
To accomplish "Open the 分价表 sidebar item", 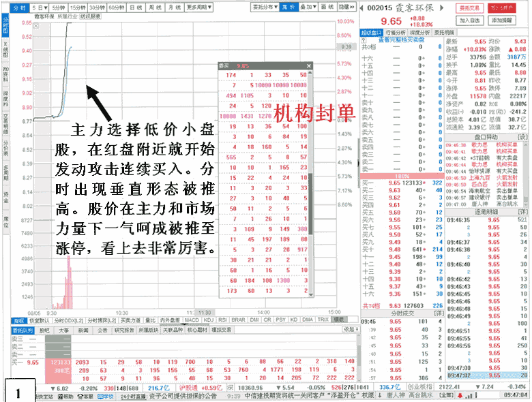I will point(5,148).
